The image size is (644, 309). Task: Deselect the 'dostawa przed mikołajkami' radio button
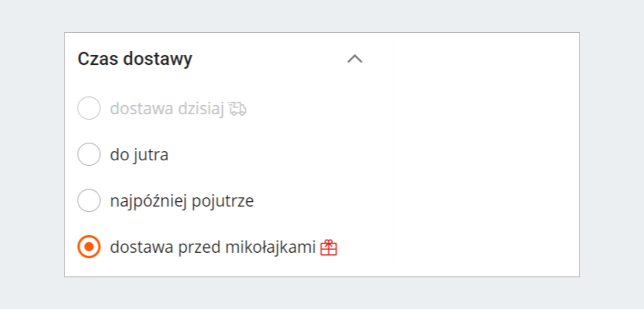[x=89, y=247]
